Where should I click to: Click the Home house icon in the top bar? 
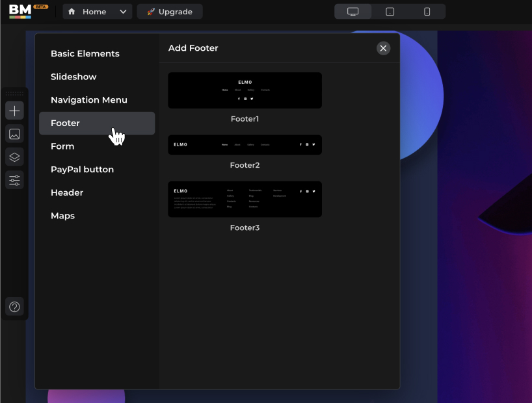(x=72, y=11)
